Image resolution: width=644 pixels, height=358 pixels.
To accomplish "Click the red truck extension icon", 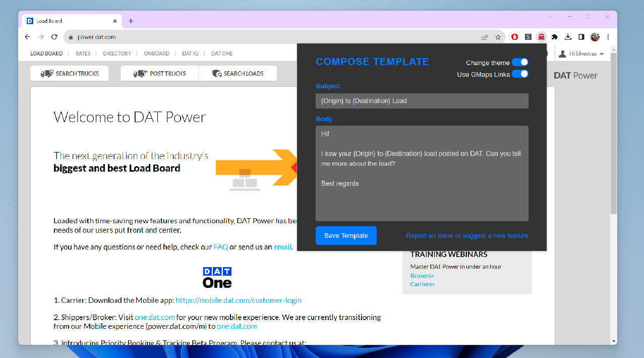I will (x=541, y=37).
